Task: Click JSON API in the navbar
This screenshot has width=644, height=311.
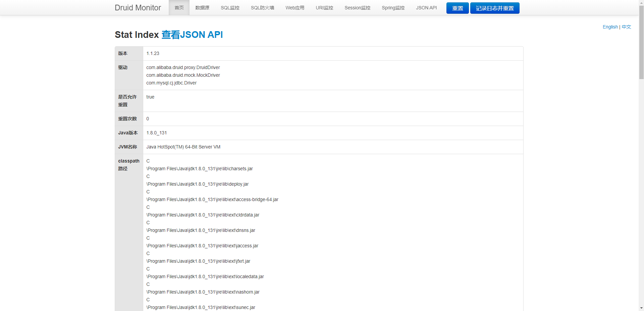Action: [x=426, y=8]
